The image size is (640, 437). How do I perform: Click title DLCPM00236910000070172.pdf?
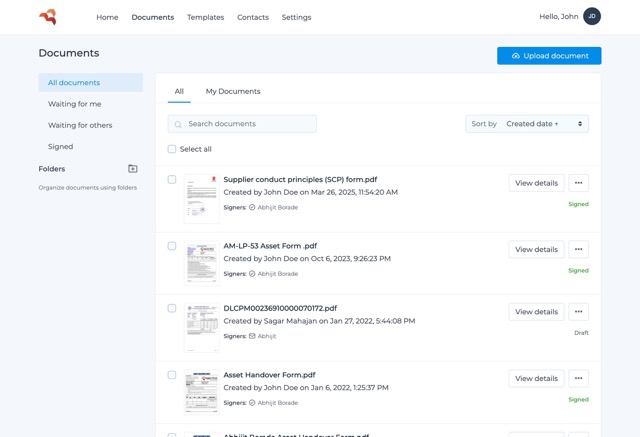280,308
